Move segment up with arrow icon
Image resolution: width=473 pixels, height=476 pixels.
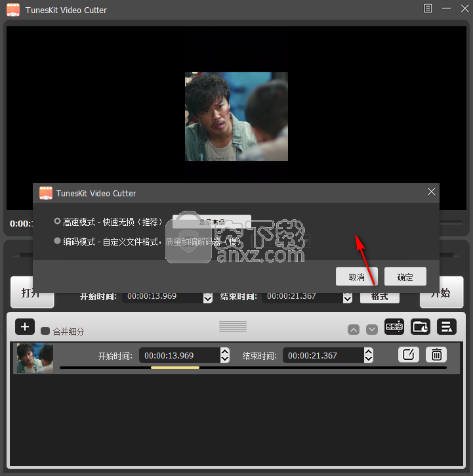coord(354,330)
